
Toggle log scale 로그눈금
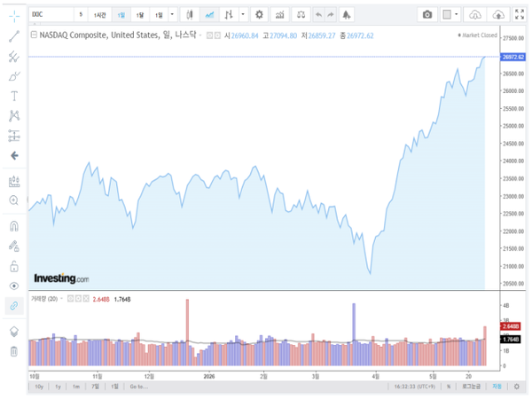472,387
